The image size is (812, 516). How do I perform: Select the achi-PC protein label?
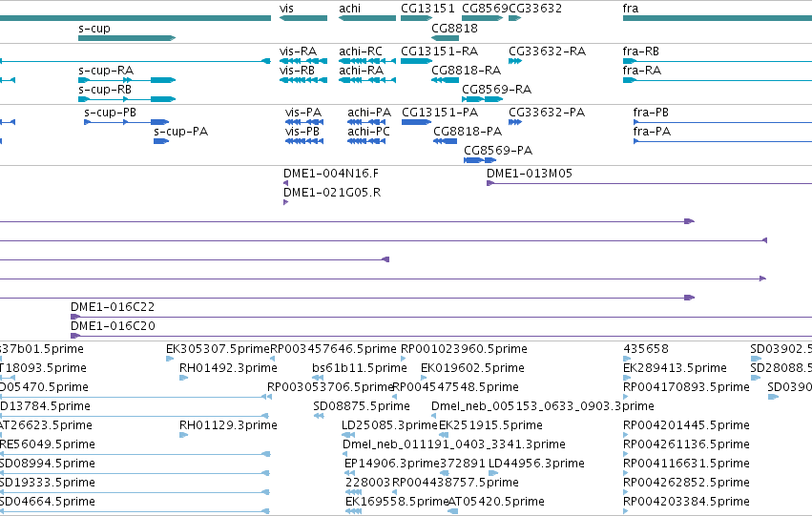[x=368, y=132]
